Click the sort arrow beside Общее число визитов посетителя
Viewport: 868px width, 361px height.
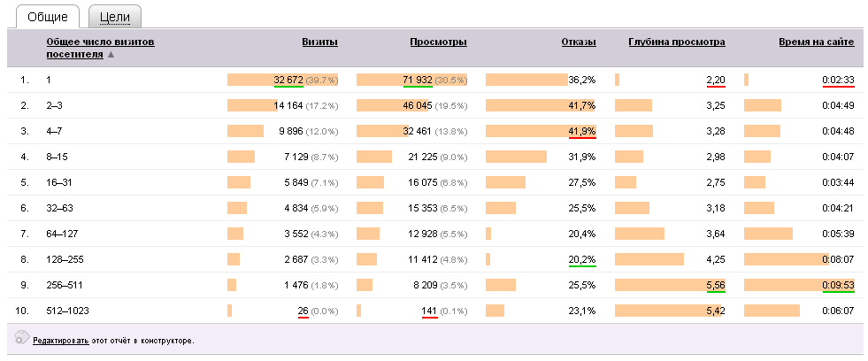(x=111, y=55)
